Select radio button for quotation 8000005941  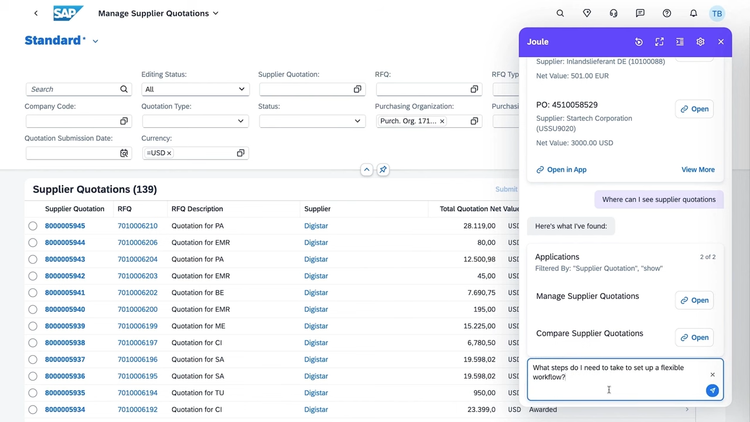tap(33, 293)
